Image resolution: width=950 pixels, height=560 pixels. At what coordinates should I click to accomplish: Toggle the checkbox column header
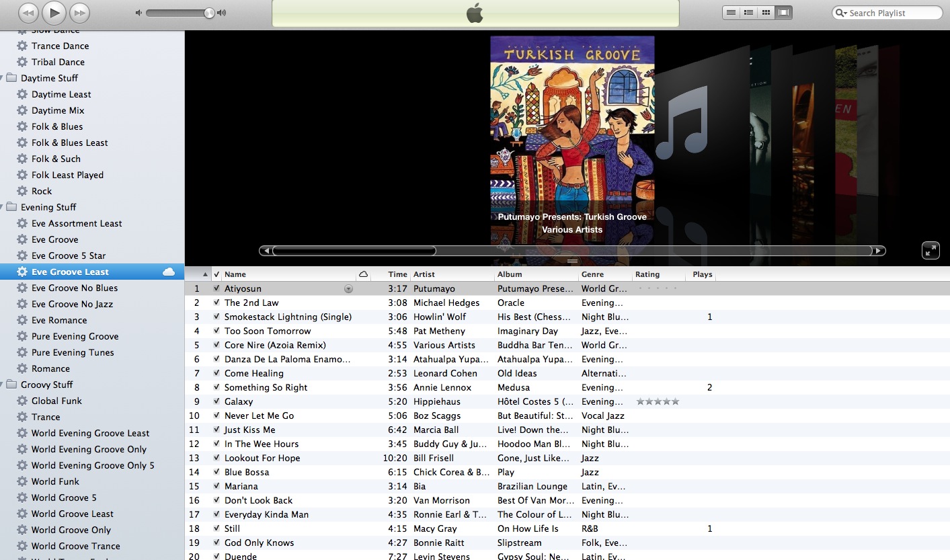pos(216,274)
